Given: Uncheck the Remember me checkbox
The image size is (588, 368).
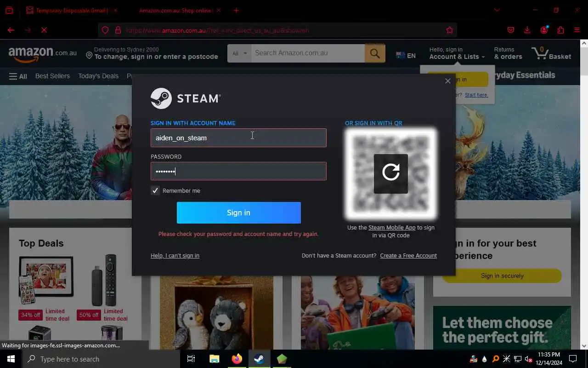Looking at the screenshot, I should (155, 190).
